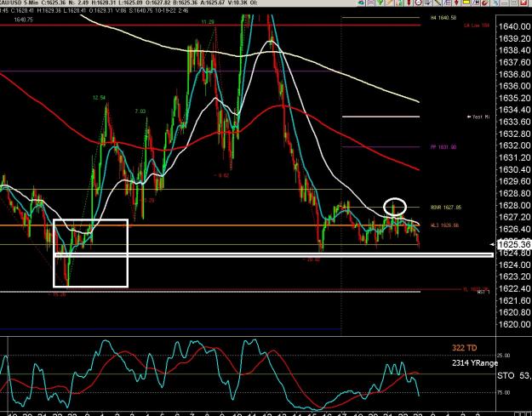Click the 7.03 swing label
This screenshot has height=416, width=532.
tap(140, 111)
